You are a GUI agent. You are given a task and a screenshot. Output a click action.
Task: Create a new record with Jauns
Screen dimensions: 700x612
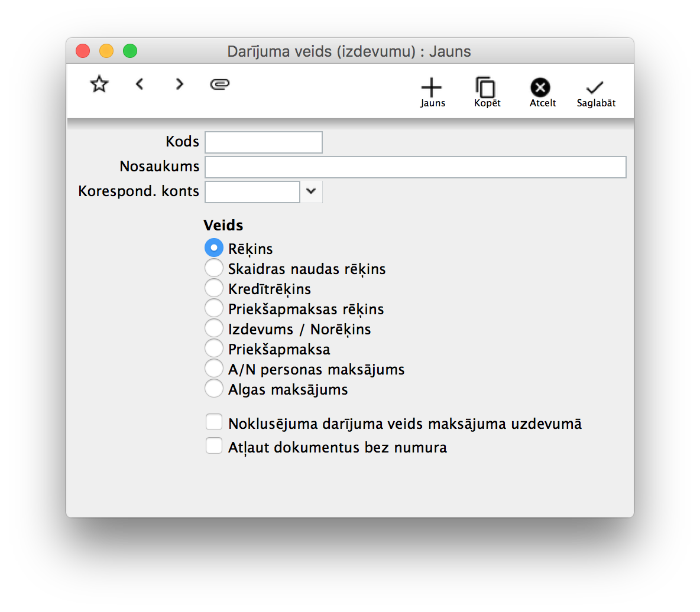[x=432, y=92]
